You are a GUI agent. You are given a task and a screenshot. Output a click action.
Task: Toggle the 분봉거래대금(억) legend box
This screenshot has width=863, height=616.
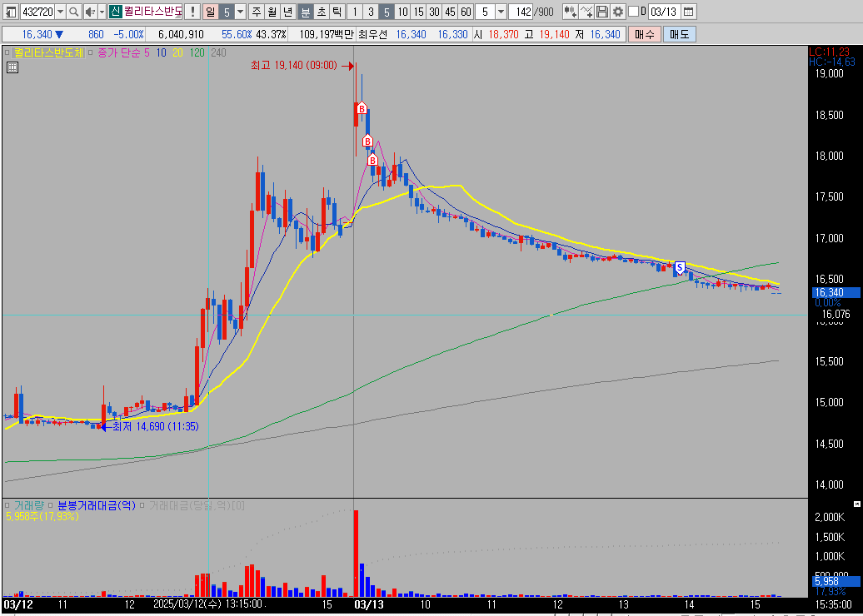[x=51, y=505]
